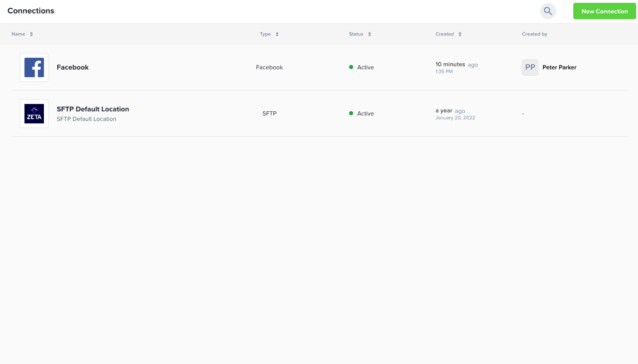Click the SFTP type cell
638x364 pixels.
[269, 114]
